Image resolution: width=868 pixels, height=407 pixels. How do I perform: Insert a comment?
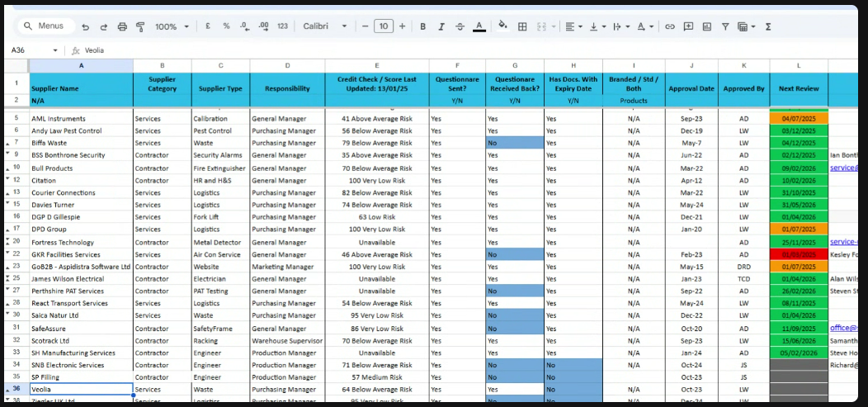coord(688,26)
